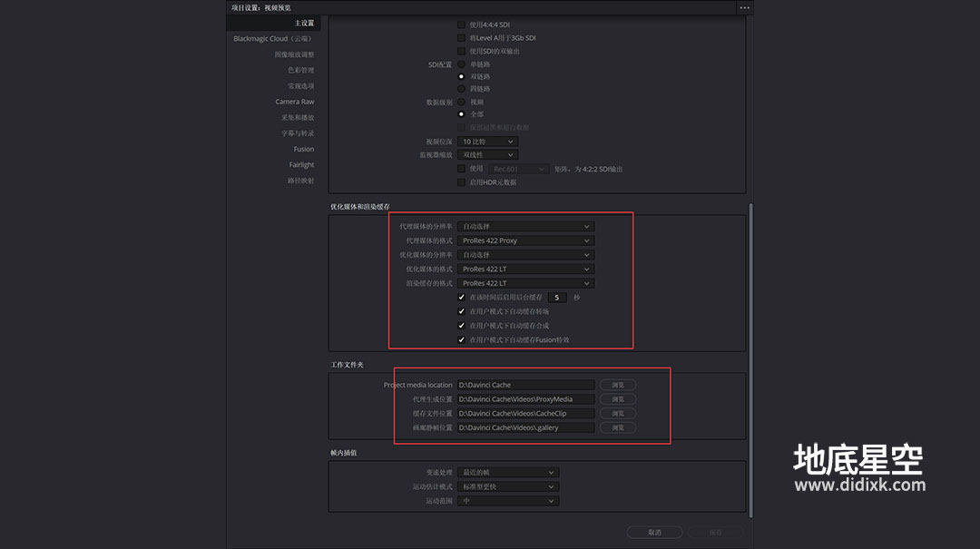Go to 图像缩放调整 settings
The width and height of the screenshot is (980, 549).
(x=294, y=54)
